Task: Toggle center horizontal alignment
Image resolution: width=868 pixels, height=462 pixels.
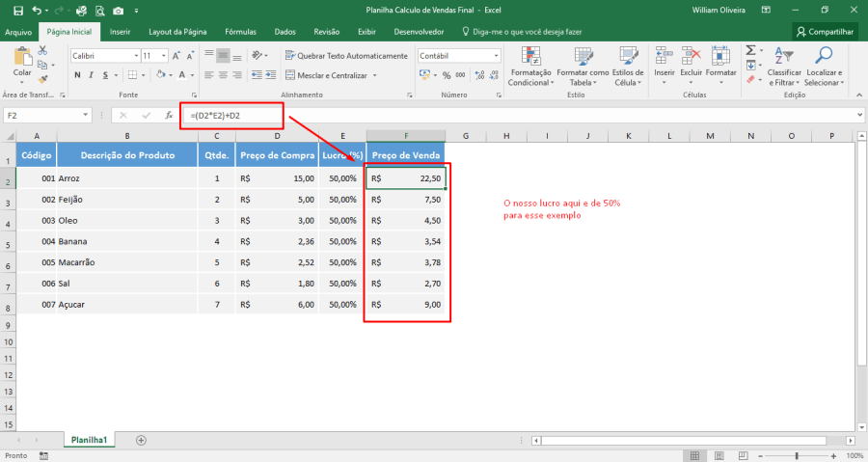Action: 223,74
